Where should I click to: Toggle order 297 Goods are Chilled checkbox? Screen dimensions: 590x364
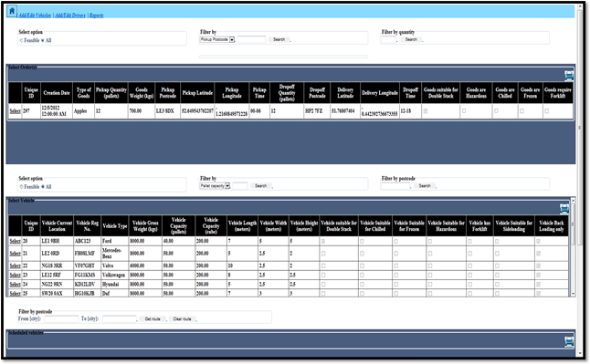pyautogui.click(x=496, y=111)
